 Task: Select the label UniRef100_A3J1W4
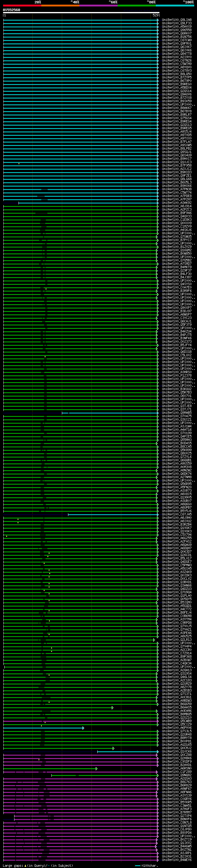pyautogui.click(x=177, y=426)
